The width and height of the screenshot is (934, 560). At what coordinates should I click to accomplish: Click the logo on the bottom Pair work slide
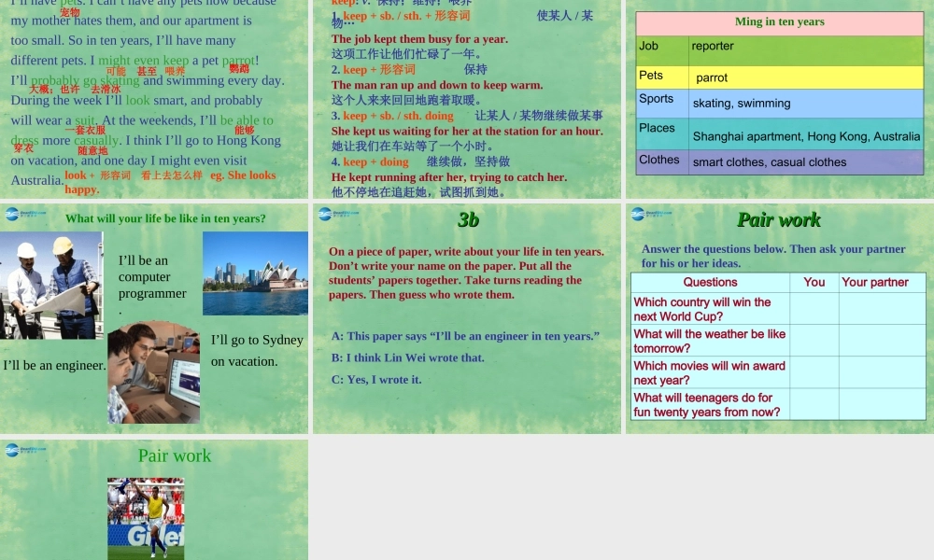coord(13,450)
